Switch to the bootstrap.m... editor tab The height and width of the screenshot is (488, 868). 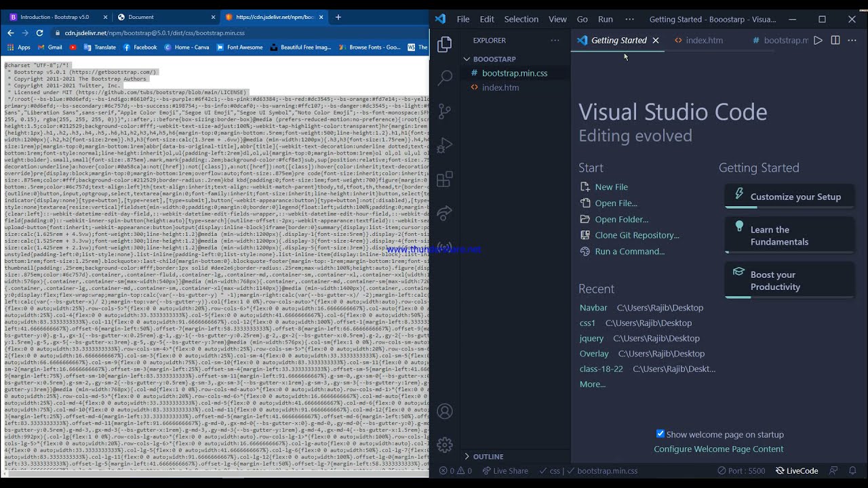(x=781, y=41)
